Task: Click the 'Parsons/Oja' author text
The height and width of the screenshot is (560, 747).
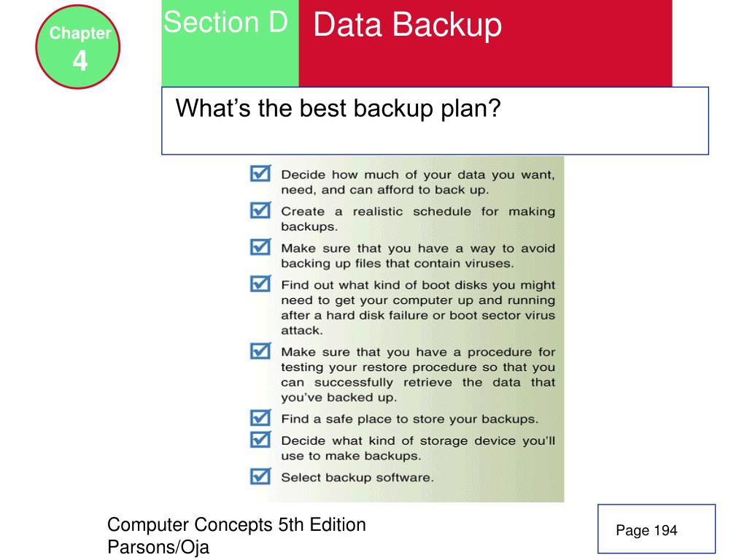Action: [158, 547]
